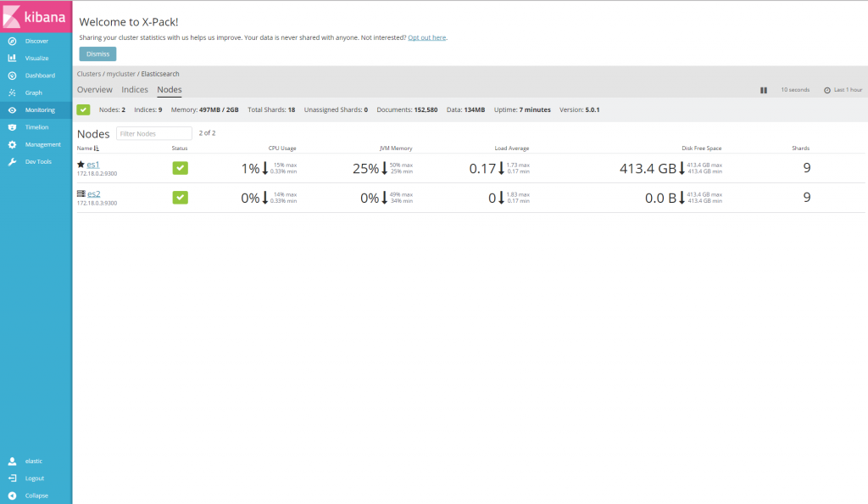Sort by the Status column header
868x504 pixels.
180,148
